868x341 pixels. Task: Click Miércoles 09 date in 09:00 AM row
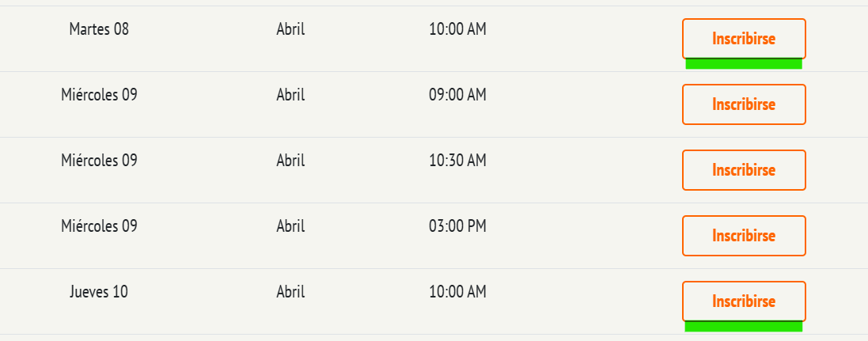coord(99,95)
